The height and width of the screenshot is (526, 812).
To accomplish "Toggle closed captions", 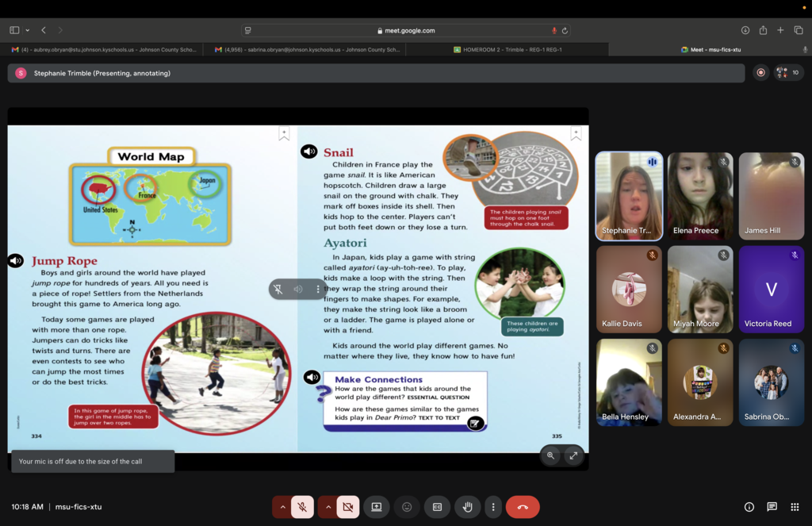I will pyautogui.click(x=437, y=507).
